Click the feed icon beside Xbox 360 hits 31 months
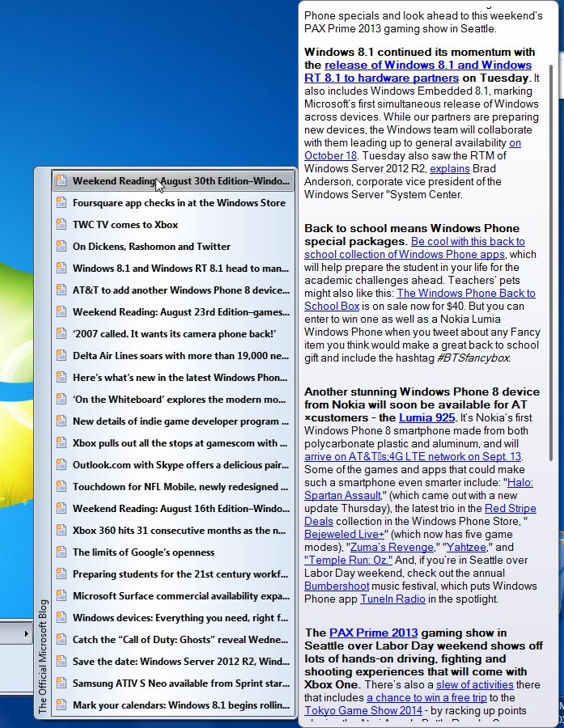Image resolution: width=564 pixels, height=728 pixels. click(x=61, y=530)
